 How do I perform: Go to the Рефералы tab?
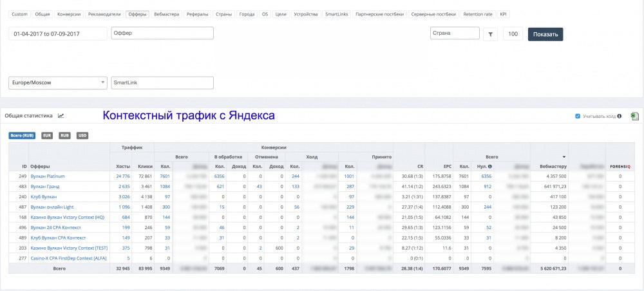pyautogui.click(x=197, y=14)
